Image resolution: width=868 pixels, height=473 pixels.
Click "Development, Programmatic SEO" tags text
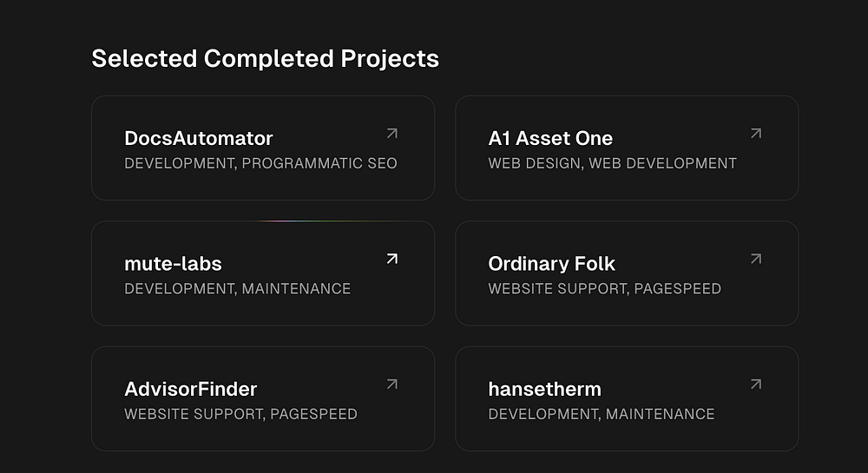coord(260,163)
